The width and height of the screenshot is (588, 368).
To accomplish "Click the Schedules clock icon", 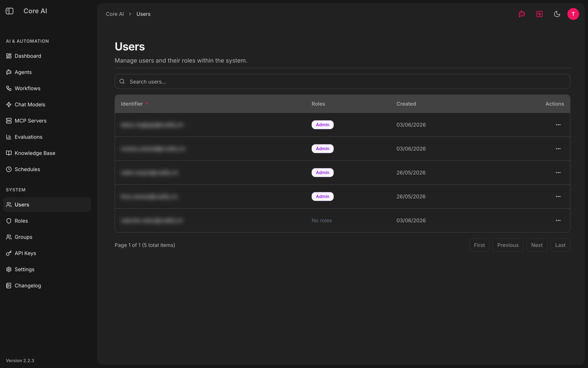I will click(9, 169).
